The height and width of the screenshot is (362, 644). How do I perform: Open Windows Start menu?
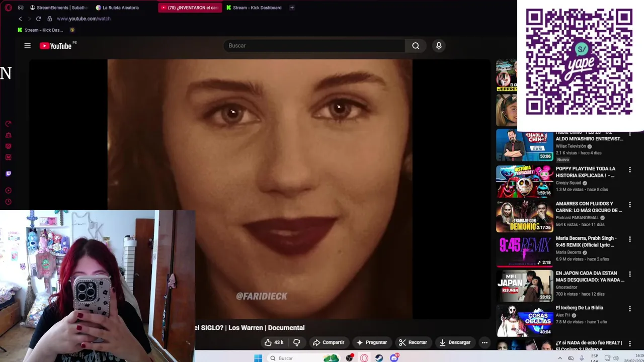pyautogui.click(x=258, y=358)
